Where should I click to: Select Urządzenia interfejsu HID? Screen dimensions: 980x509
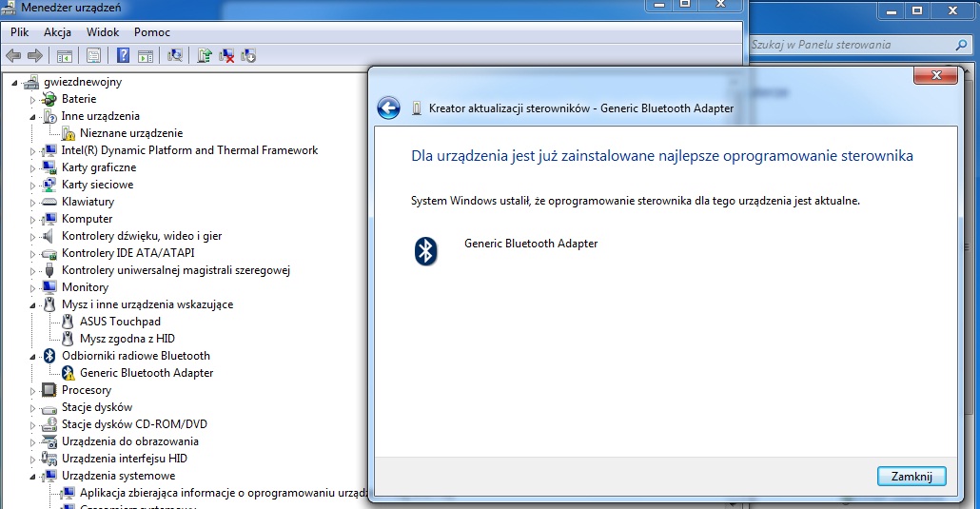[125, 459]
